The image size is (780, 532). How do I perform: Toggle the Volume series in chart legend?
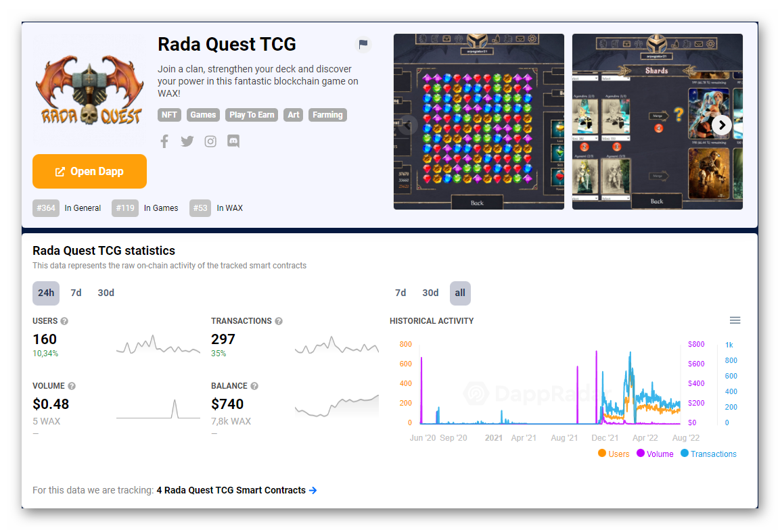pyautogui.click(x=655, y=454)
